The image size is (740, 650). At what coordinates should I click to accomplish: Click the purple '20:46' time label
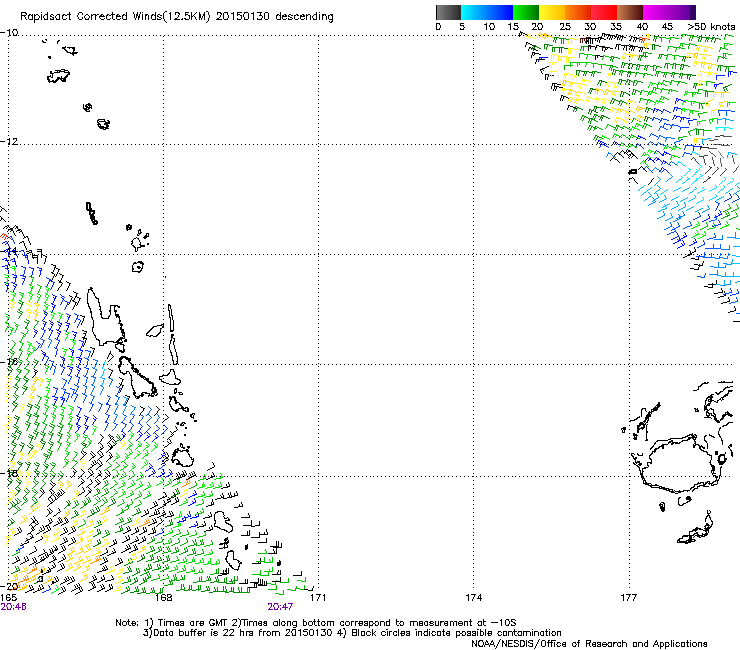click(x=14, y=607)
